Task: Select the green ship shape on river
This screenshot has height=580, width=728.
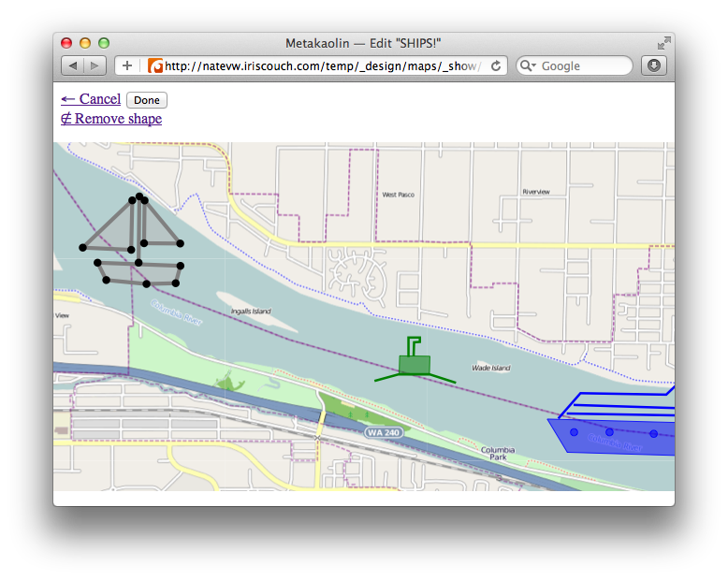Action: 415,364
